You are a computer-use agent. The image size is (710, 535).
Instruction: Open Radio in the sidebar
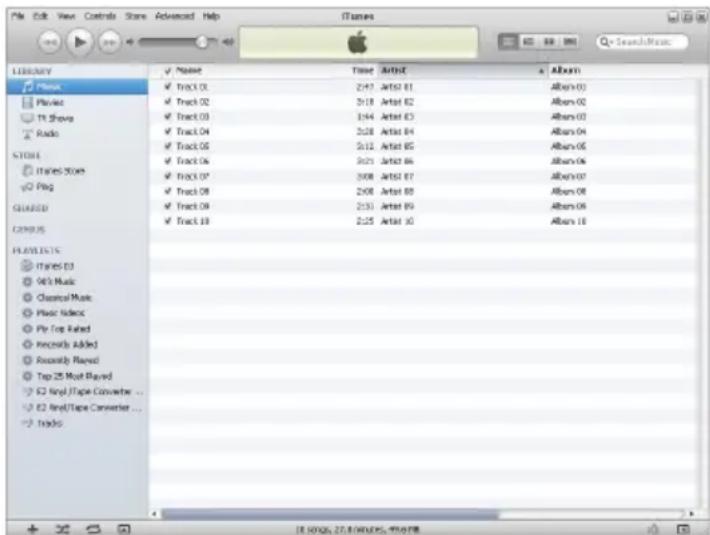coord(41,134)
